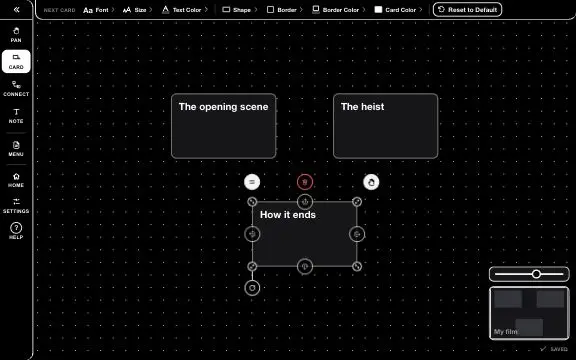Select the Connect tool

pyautogui.click(x=16, y=89)
